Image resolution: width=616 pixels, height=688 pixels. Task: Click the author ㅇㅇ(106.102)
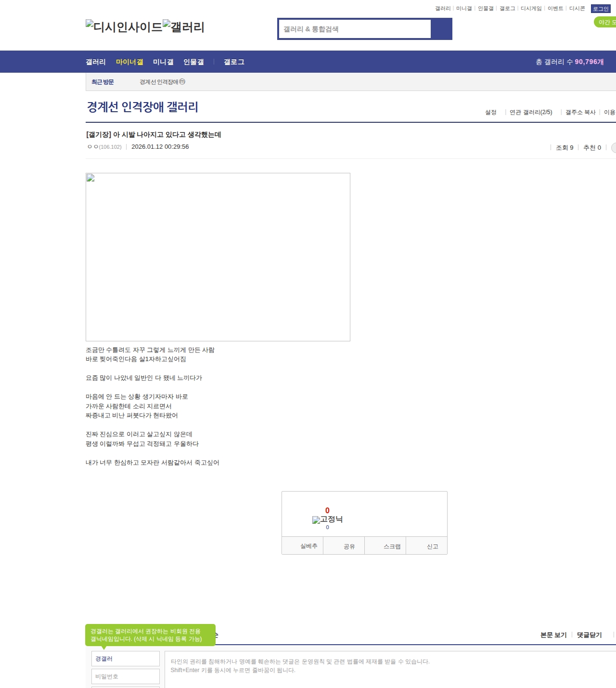pos(104,147)
